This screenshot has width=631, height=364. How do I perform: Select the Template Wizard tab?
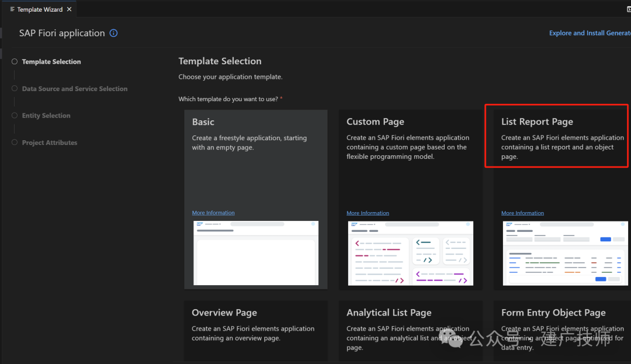pos(40,9)
